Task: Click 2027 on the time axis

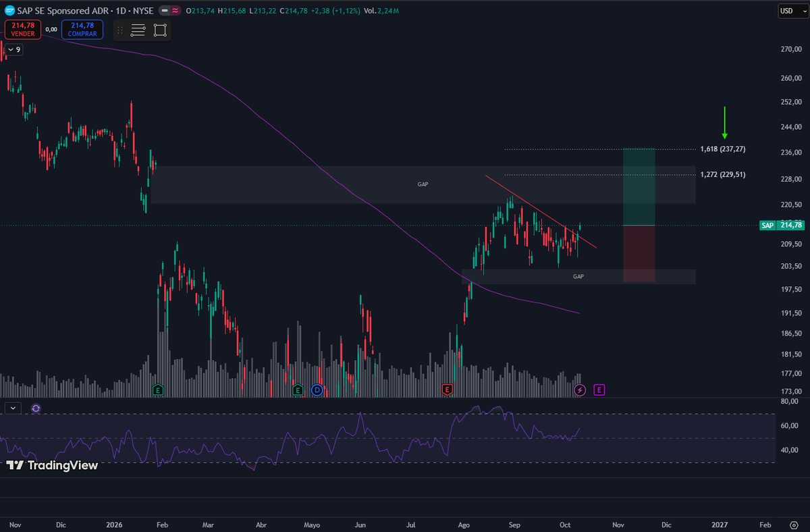Action: tap(720, 525)
